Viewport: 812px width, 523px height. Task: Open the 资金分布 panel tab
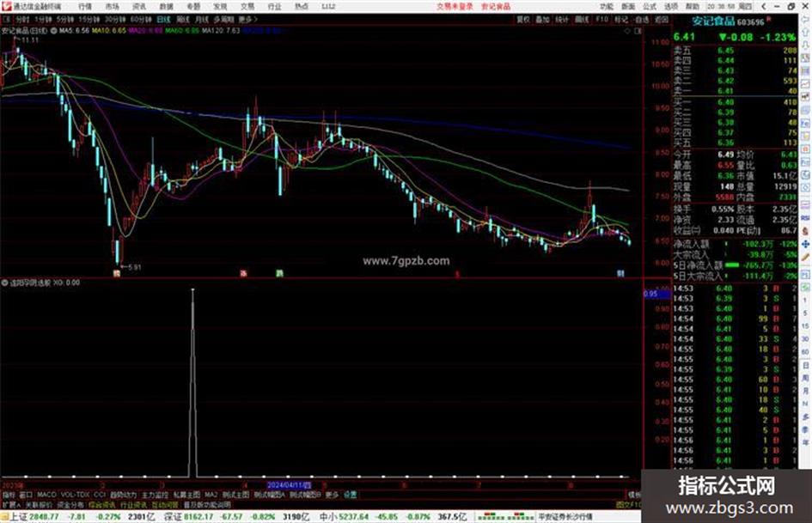[70, 505]
